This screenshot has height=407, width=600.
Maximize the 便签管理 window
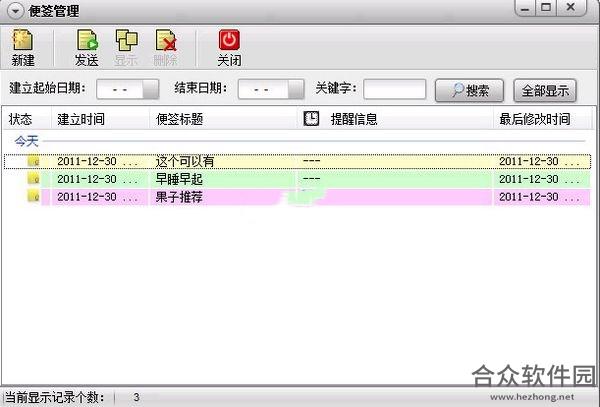[546, 8]
